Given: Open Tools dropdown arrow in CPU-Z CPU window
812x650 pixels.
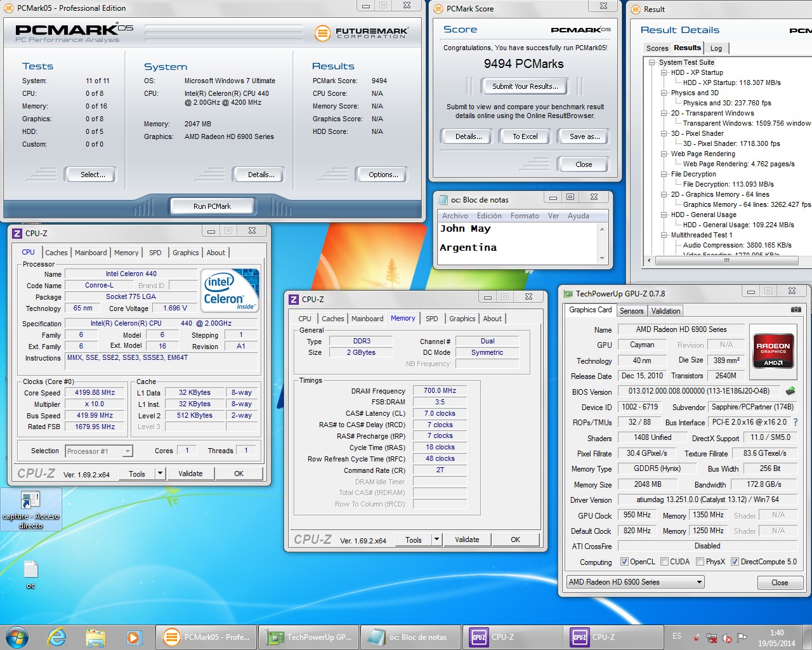Looking at the screenshot, I should click(160, 474).
